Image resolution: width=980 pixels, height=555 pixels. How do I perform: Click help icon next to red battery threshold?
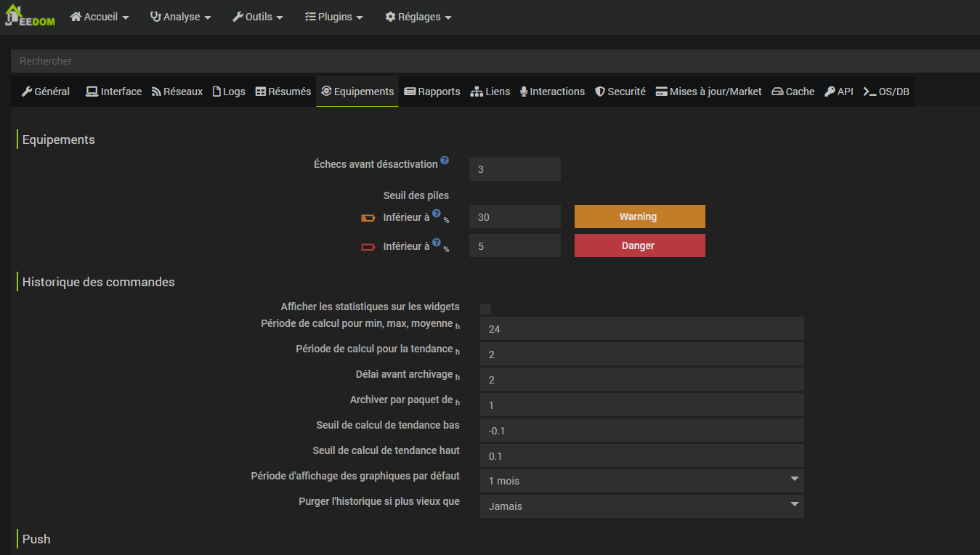(437, 243)
